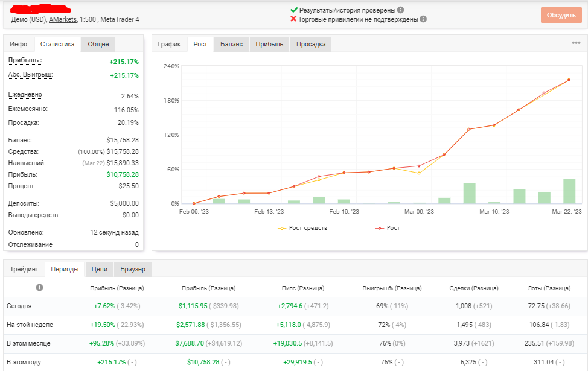588x371 pixels.
Task: Click the info icon in periods table header
Action: point(39,287)
